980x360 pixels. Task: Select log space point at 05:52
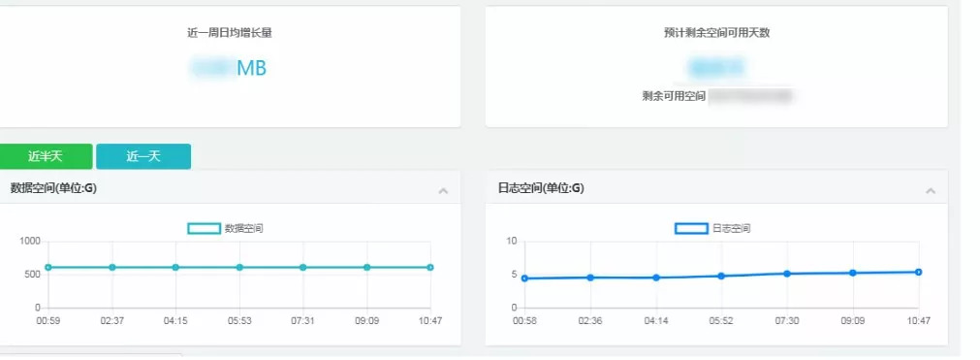pos(721,276)
